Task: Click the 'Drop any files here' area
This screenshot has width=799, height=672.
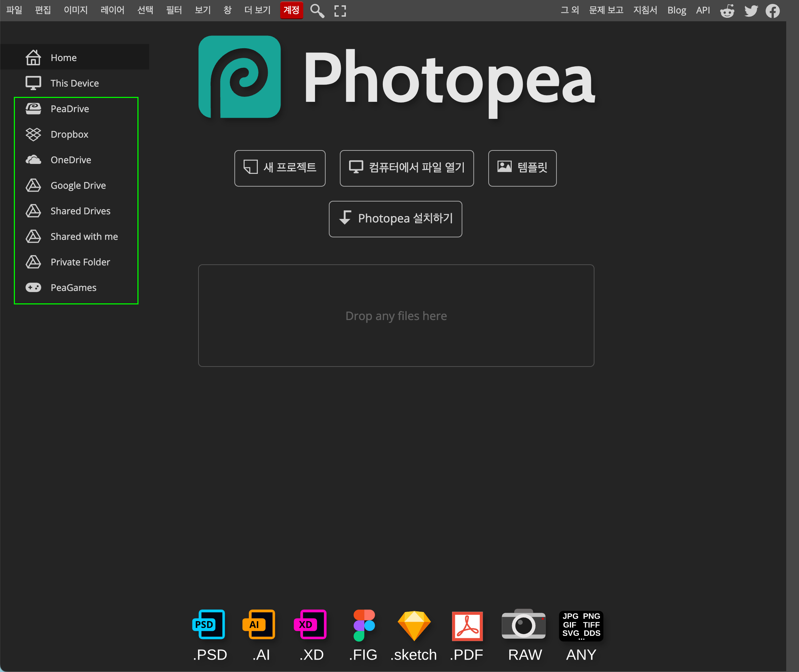Action: tap(396, 315)
